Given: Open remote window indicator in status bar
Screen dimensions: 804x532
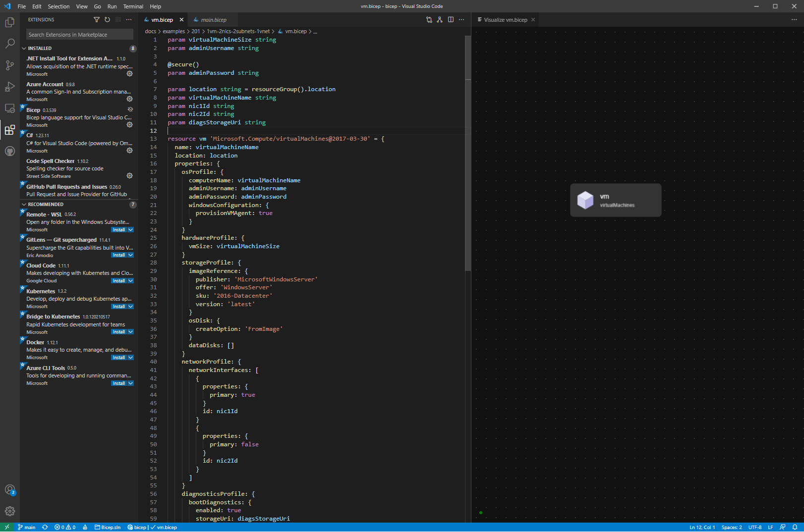Looking at the screenshot, I should (7, 528).
